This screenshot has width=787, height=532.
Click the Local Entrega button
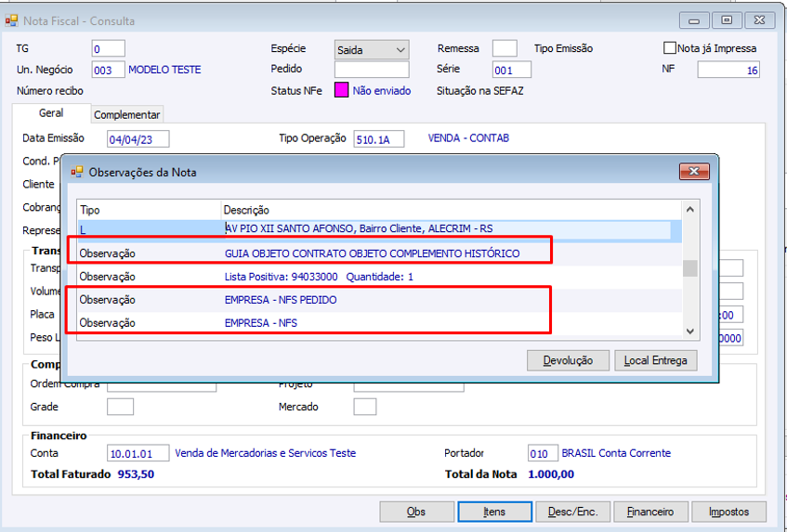(655, 360)
